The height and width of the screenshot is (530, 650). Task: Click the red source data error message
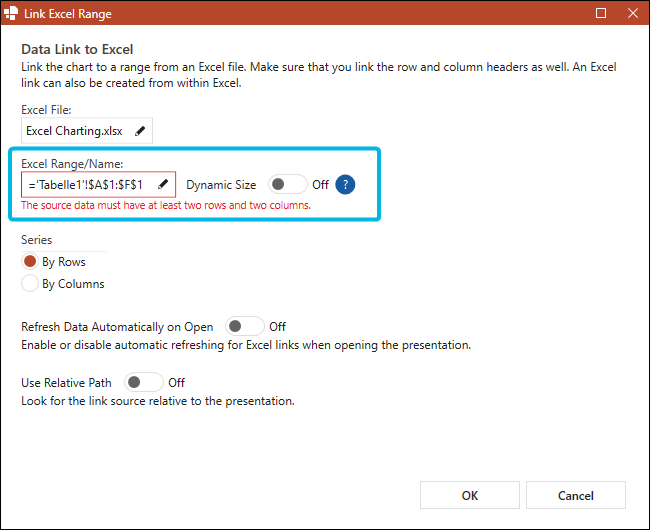pos(166,205)
